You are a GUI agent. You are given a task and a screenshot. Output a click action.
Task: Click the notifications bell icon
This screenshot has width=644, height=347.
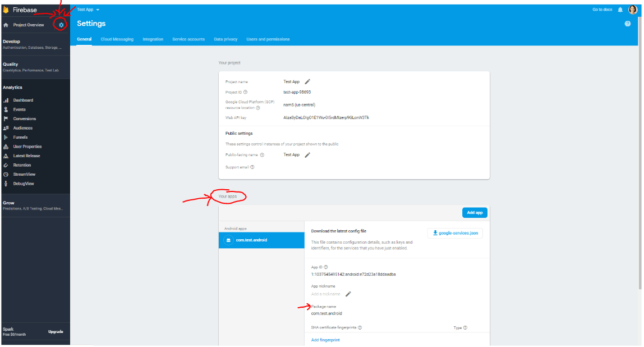coord(620,10)
